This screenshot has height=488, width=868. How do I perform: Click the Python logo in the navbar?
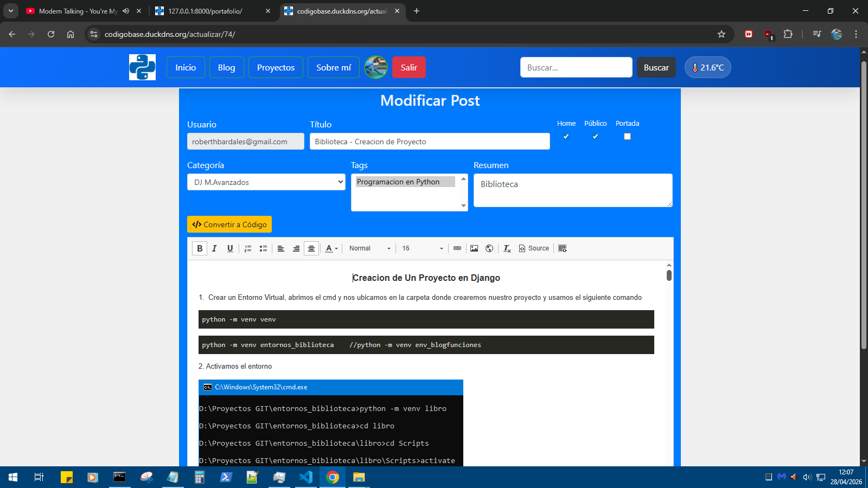point(142,67)
